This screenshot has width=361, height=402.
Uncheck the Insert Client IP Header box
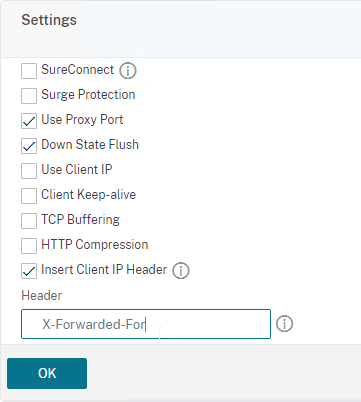click(29, 271)
